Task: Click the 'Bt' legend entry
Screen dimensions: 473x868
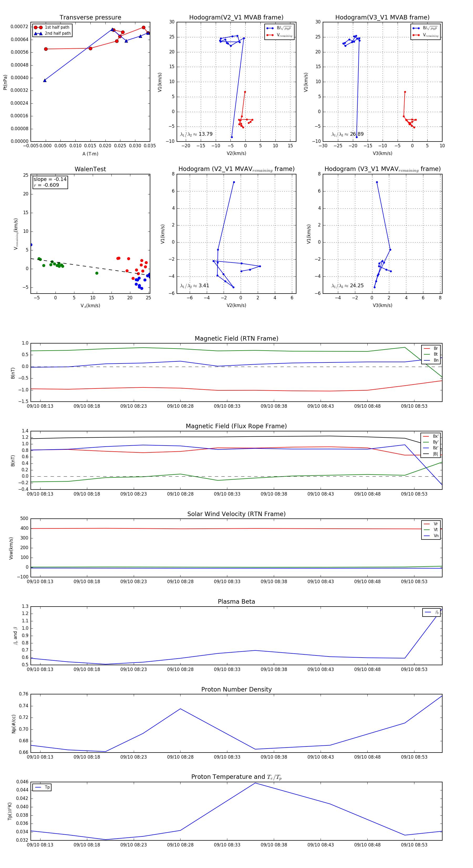Action: (431, 355)
